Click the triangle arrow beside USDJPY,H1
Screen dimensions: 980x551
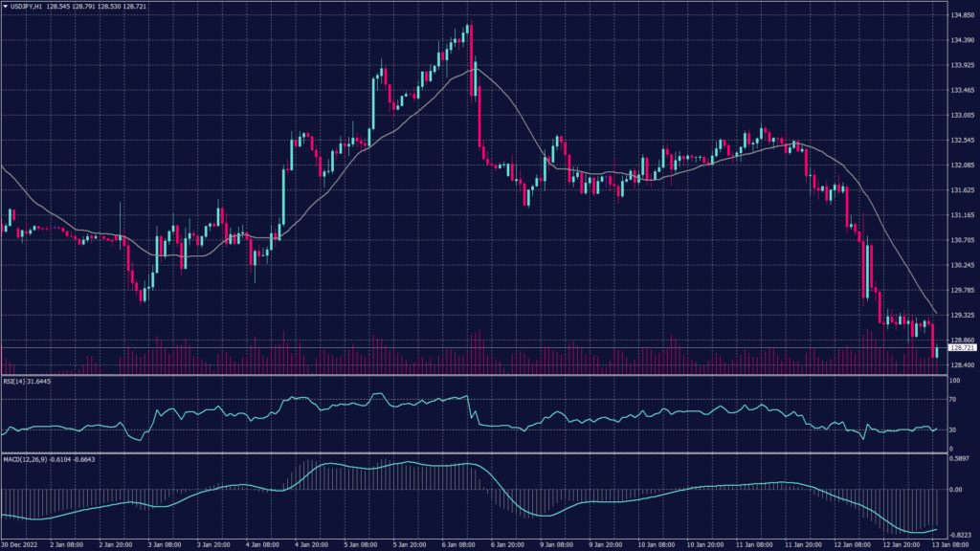click(x=5, y=7)
